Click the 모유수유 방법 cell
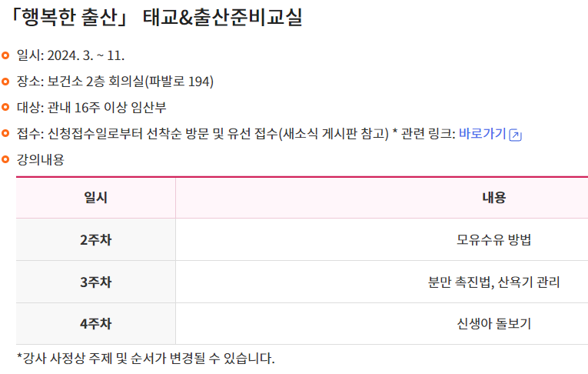 pos(494,239)
